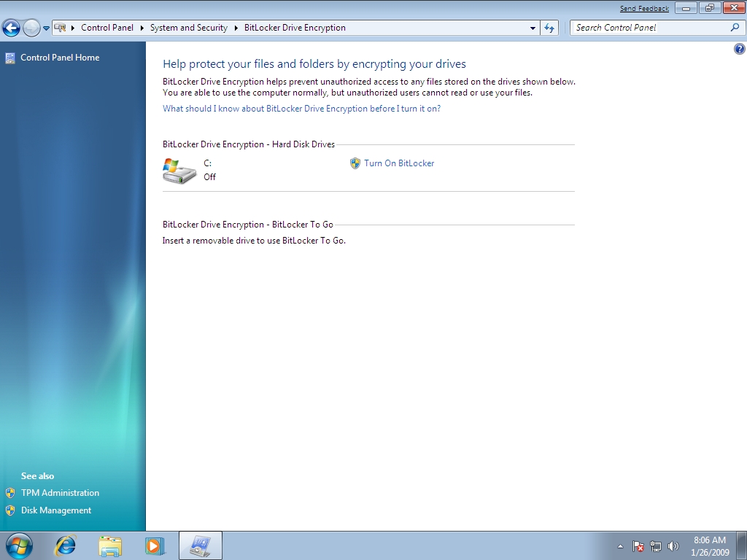Screen dimensions: 747x560
Task: Expand the arrow after Control Panel breadcrumb
Action: pyautogui.click(x=142, y=28)
